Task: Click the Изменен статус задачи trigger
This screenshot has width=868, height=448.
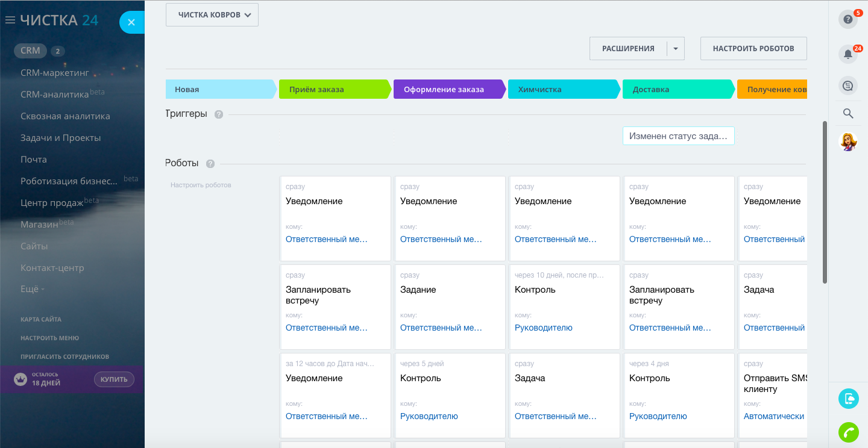Action: 678,136
